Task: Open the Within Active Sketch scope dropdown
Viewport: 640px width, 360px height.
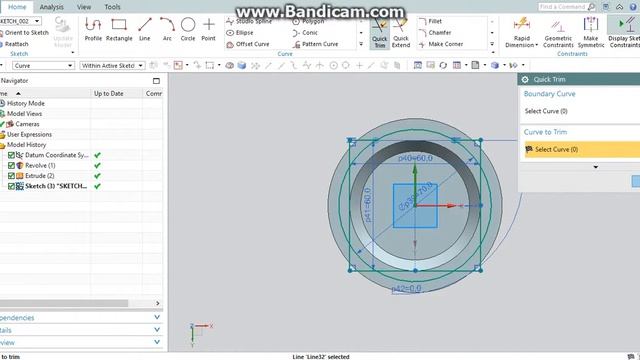Action: [x=112, y=66]
